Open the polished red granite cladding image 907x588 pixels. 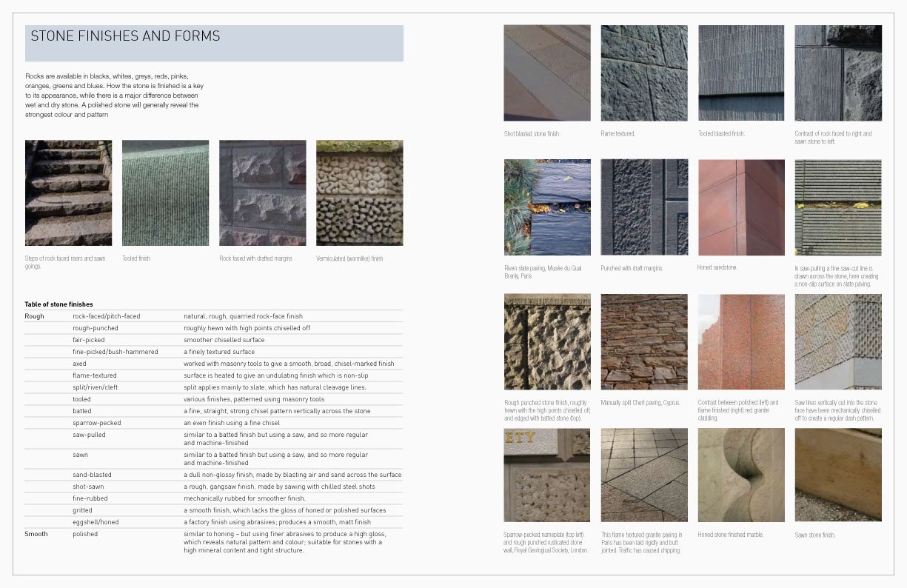tap(740, 341)
